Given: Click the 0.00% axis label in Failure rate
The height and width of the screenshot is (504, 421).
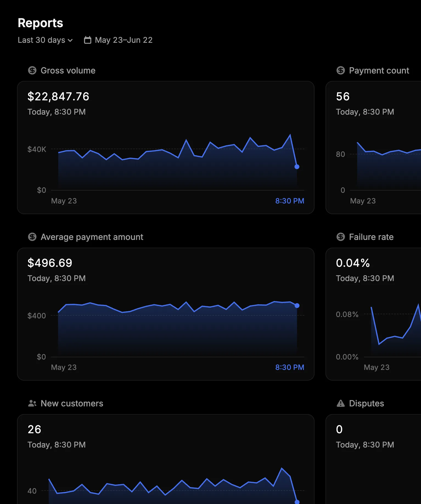Looking at the screenshot, I should (x=347, y=357).
